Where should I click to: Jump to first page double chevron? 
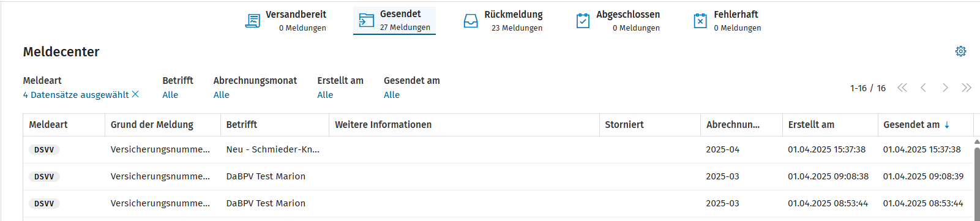tap(902, 88)
